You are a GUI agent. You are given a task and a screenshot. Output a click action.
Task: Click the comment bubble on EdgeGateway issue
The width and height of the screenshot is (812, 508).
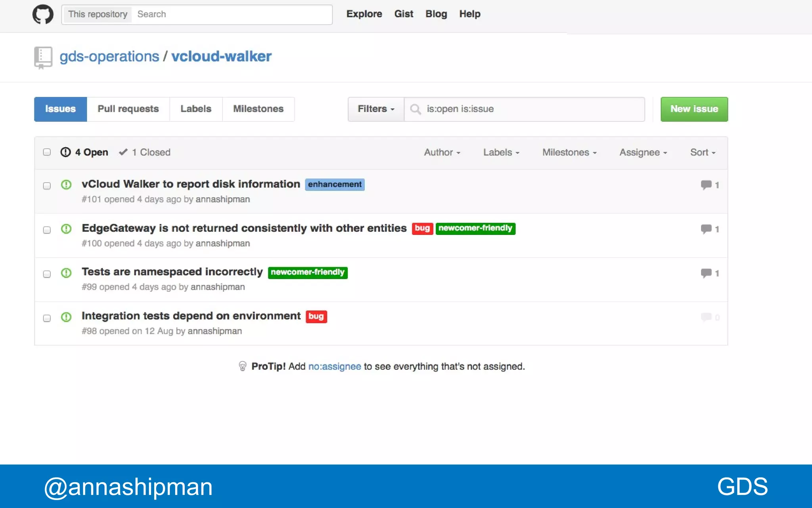point(706,229)
